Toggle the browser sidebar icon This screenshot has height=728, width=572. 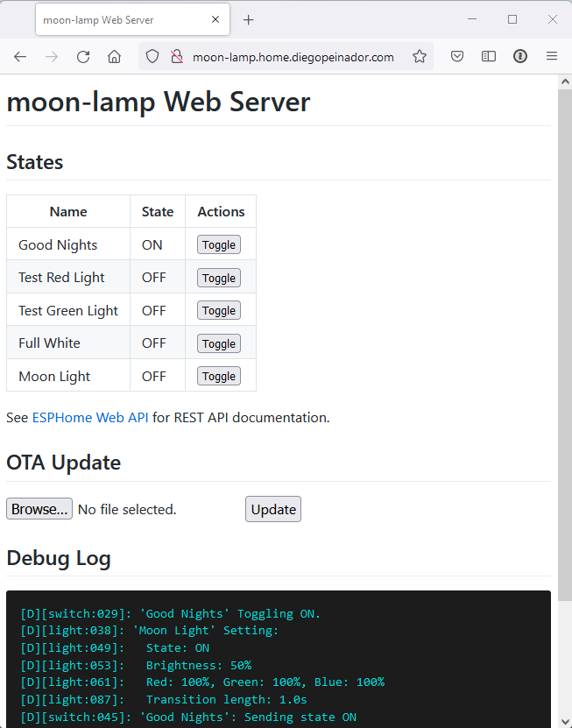click(488, 55)
